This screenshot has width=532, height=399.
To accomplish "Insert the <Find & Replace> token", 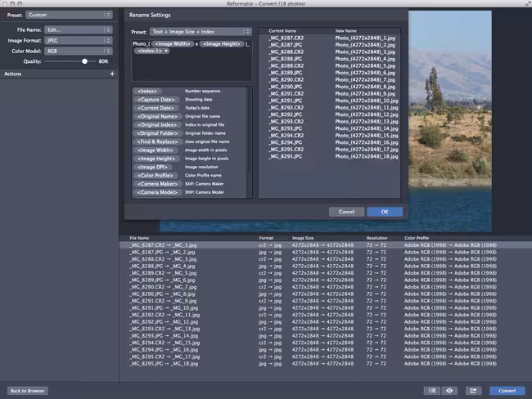I will pyautogui.click(x=157, y=141).
